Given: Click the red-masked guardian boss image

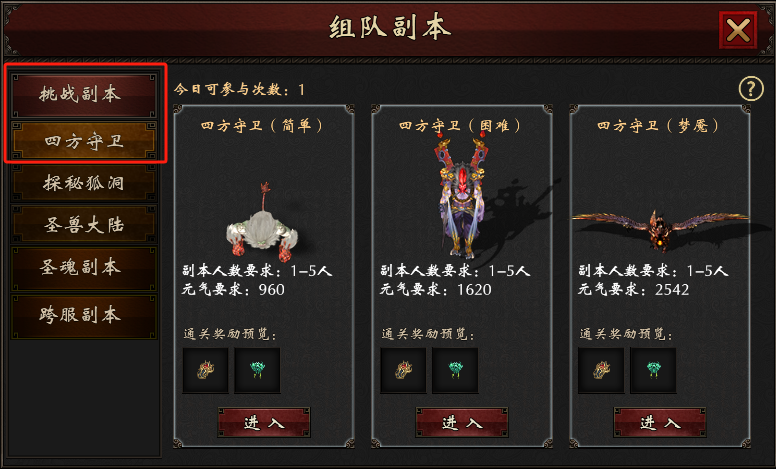Looking at the screenshot, I should [462, 198].
